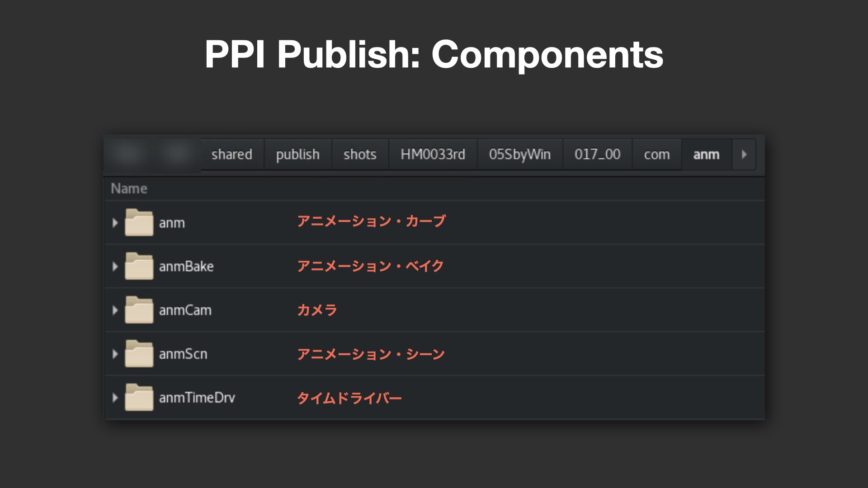Select the anmScn folder icon
Screen dimensions: 868x488
click(x=139, y=353)
